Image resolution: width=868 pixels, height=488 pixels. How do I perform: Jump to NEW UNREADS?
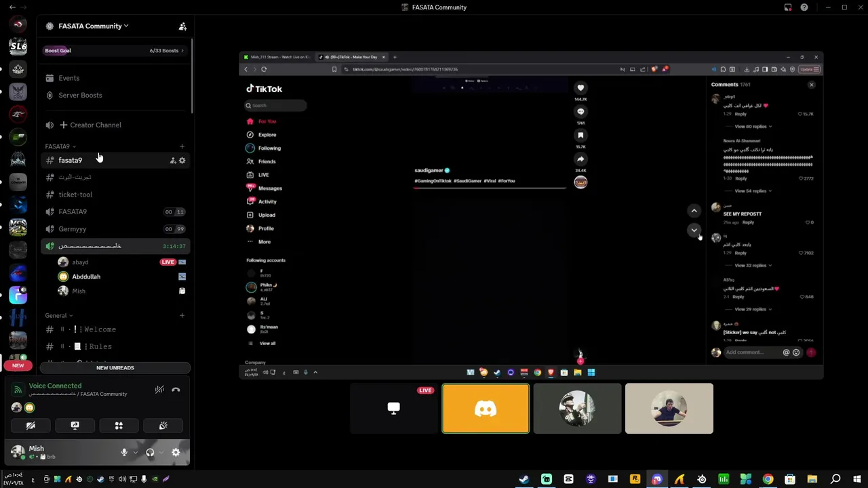coord(115,367)
